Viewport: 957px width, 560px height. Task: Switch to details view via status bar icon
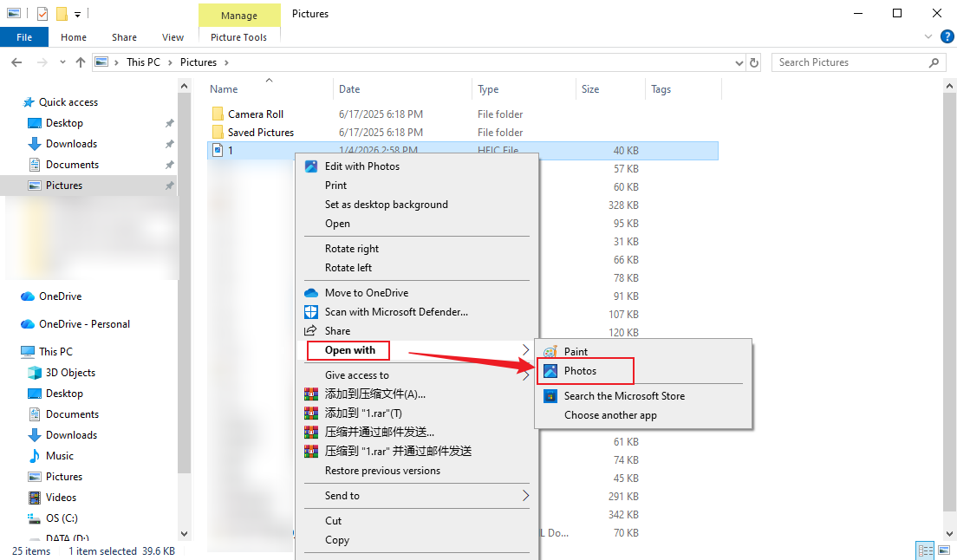click(x=925, y=550)
